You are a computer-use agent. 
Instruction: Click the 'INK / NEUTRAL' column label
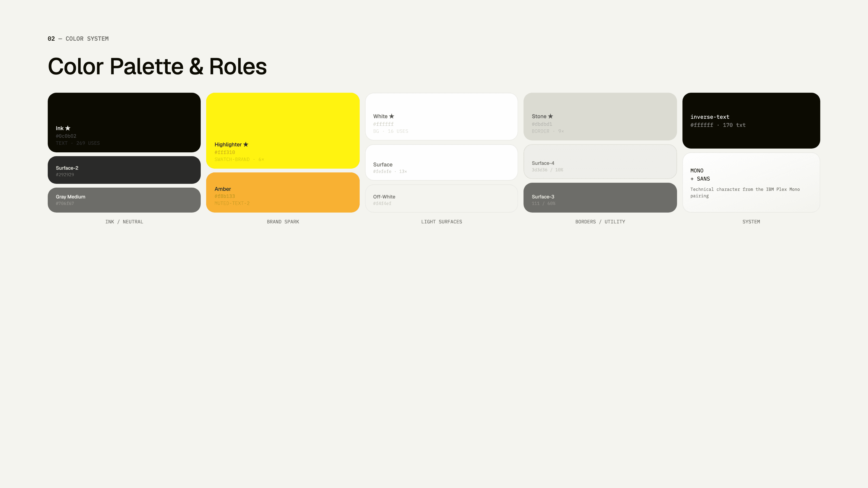tap(124, 221)
